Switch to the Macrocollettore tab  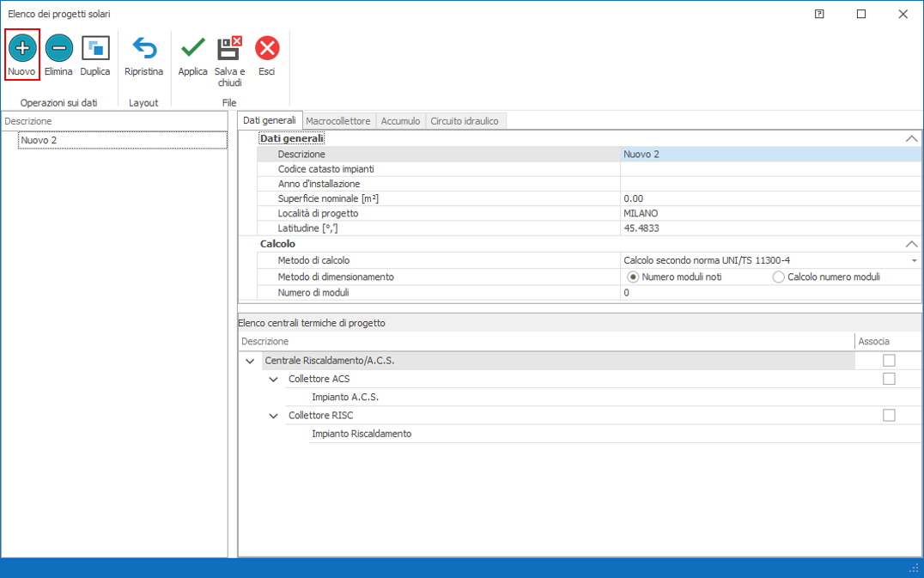coord(338,121)
